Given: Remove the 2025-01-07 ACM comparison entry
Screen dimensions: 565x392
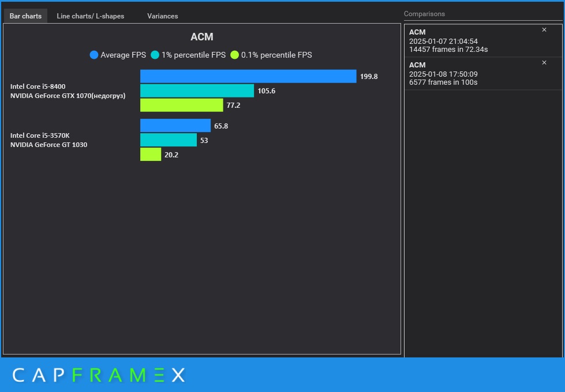Looking at the screenshot, I should point(544,30).
